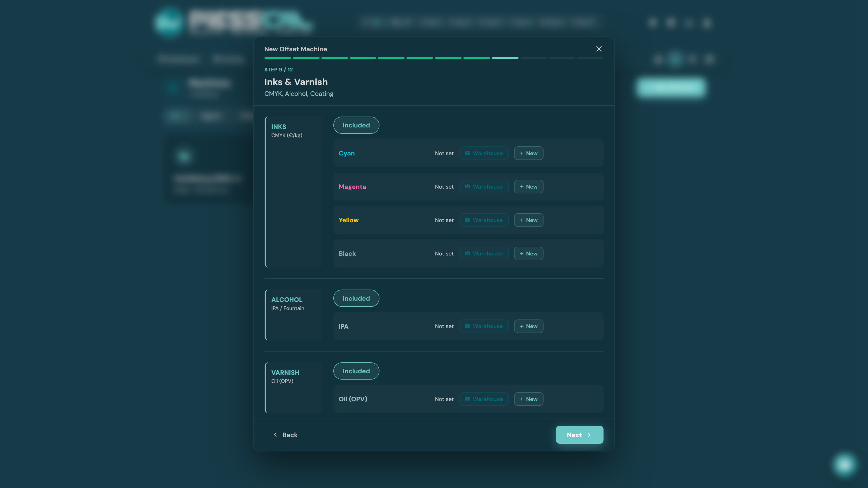Image resolution: width=868 pixels, height=488 pixels.
Task: Pick Cyan ink from Warehouse
Action: point(484,153)
